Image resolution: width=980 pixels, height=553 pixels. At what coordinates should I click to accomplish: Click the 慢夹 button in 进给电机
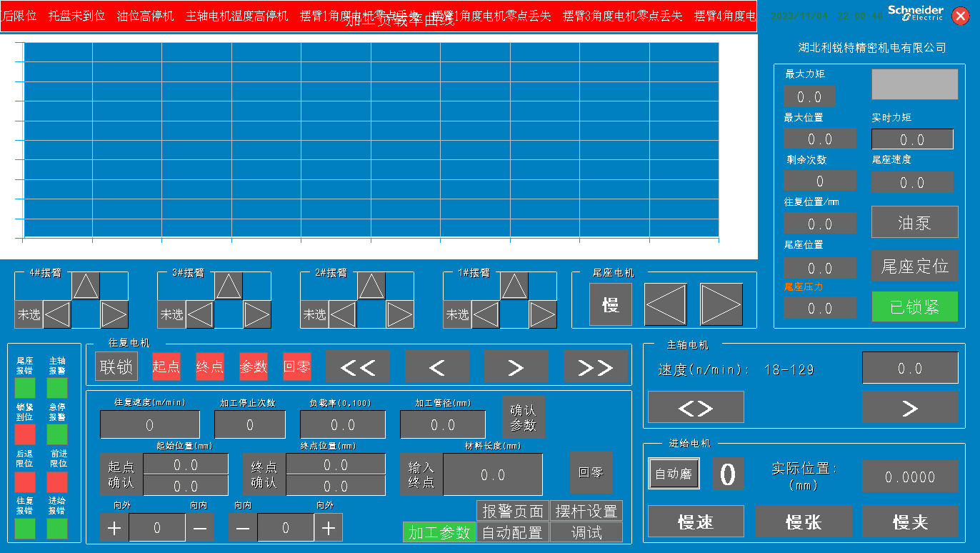911,522
